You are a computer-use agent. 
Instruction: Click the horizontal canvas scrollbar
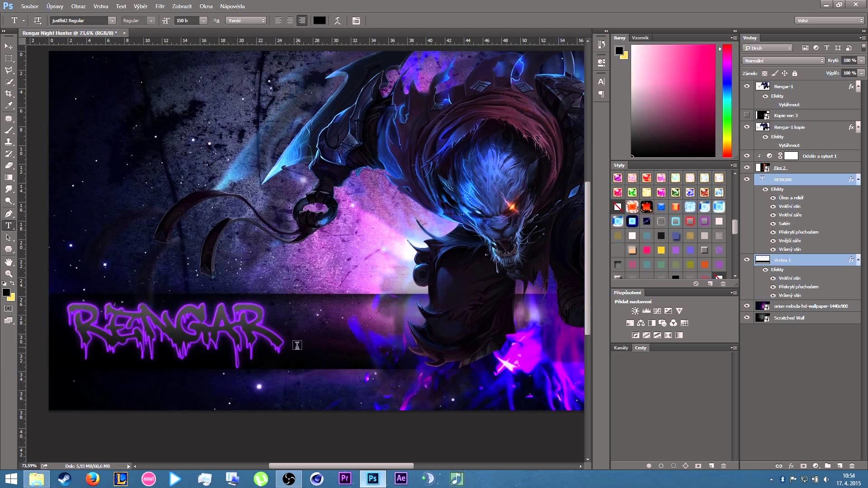[341, 466]
